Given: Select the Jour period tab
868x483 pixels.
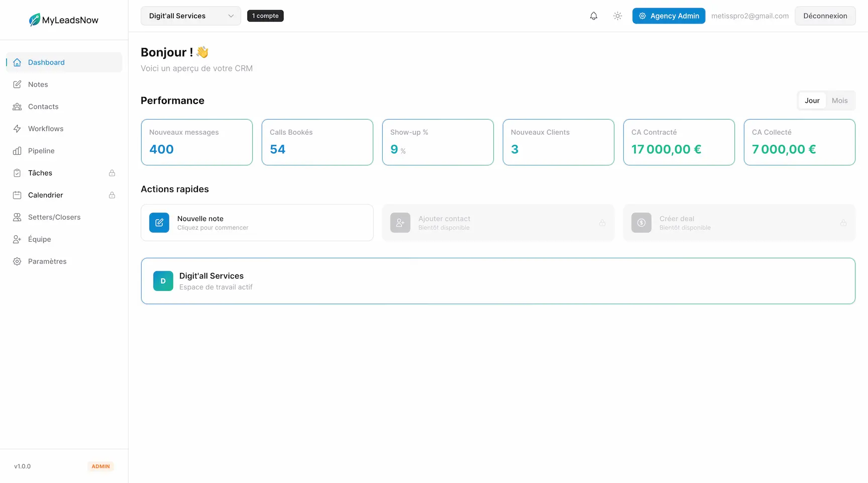Looking at the screenshot, I should [812, 100].
